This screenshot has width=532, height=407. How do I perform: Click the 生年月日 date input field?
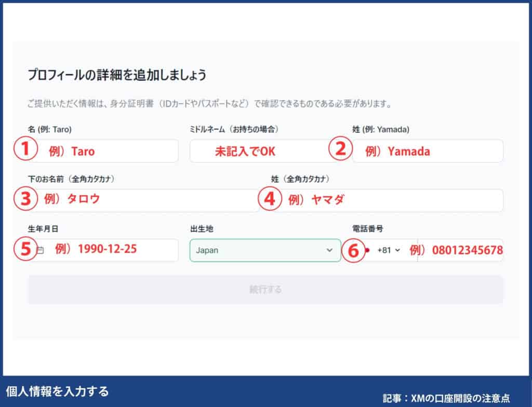[103, 250]
